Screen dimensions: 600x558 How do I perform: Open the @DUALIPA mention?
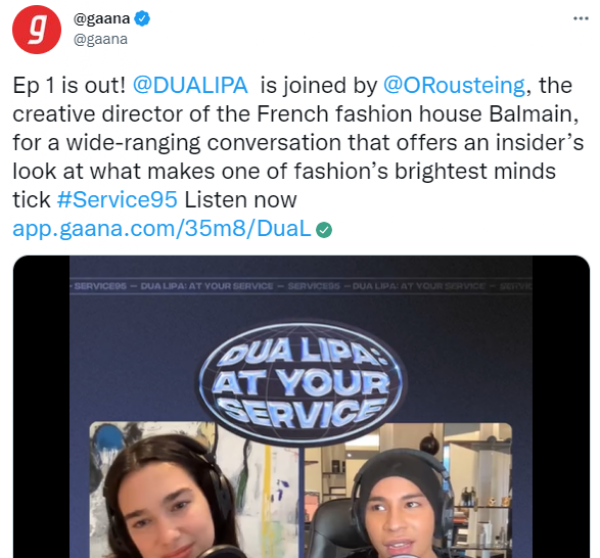190,85
